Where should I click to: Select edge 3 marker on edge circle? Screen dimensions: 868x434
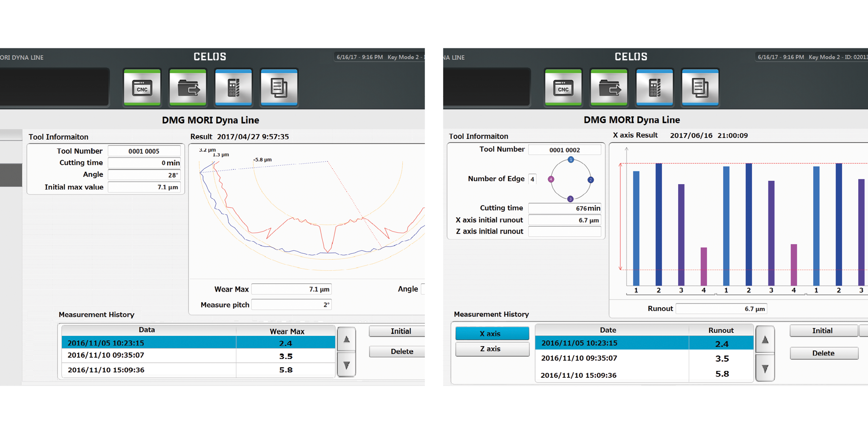tap(570, 199)
